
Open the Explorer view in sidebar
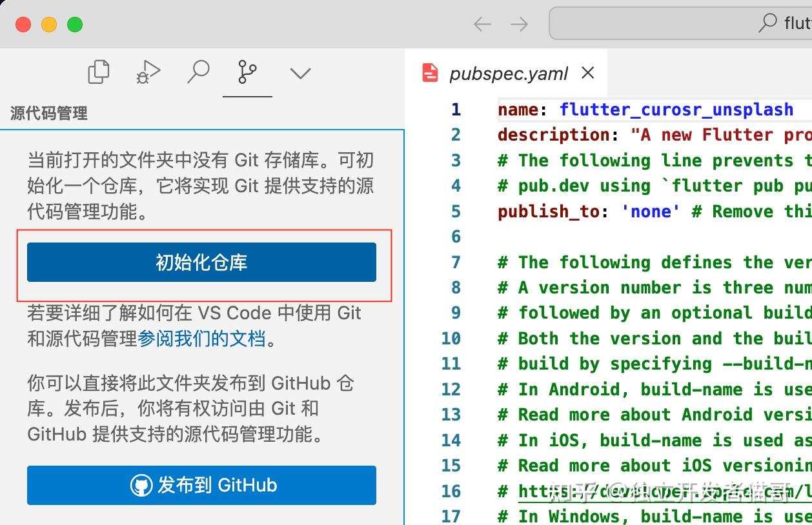click(x=98, y=72)
